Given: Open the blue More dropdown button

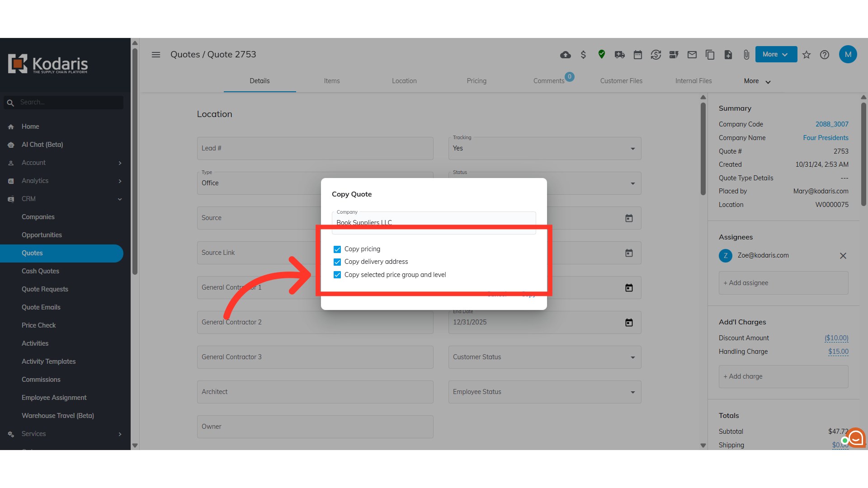Looking at the screenshot, I should click(x=776, y=54).
